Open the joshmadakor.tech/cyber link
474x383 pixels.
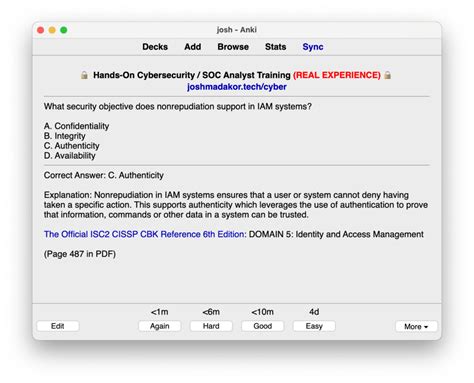click(237, 87)
